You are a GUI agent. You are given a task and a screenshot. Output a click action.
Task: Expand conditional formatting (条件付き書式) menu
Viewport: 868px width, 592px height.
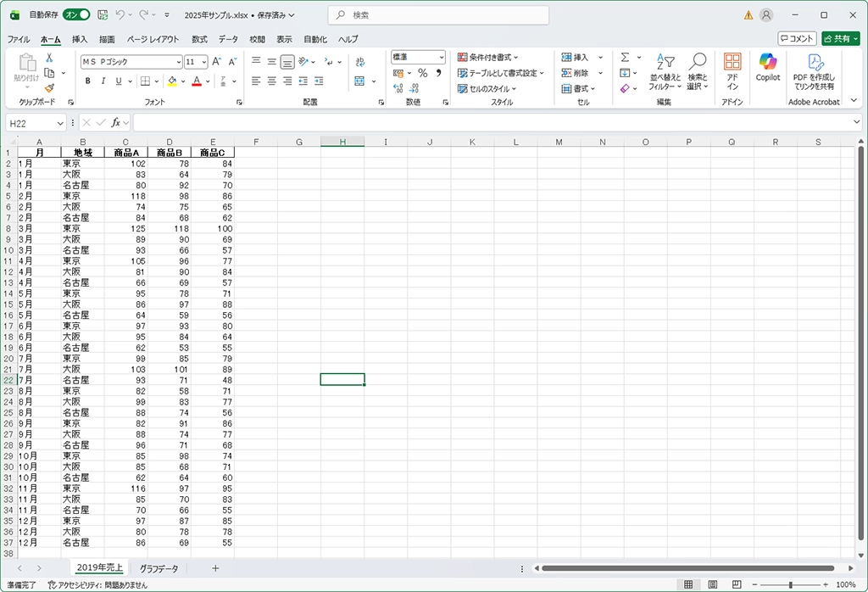pyautogui.click(x=487, y=58)
